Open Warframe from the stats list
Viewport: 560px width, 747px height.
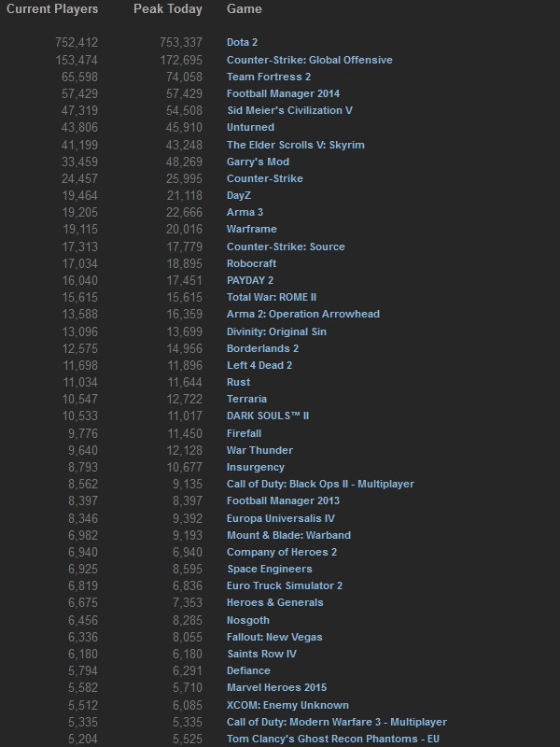(x=251, y=229)
